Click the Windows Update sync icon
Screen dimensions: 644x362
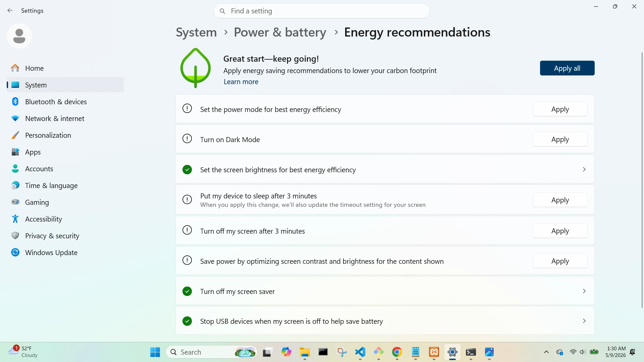15,252
